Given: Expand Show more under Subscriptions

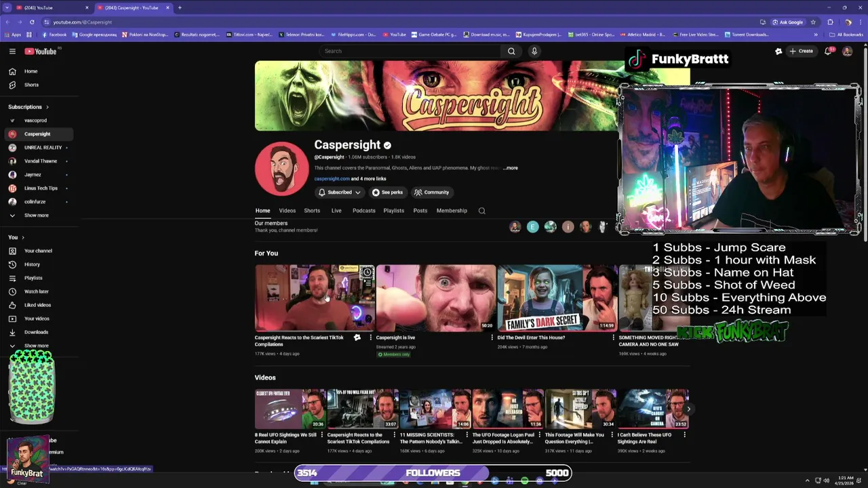Looking at the screenshot, I should tap(37, 216).
